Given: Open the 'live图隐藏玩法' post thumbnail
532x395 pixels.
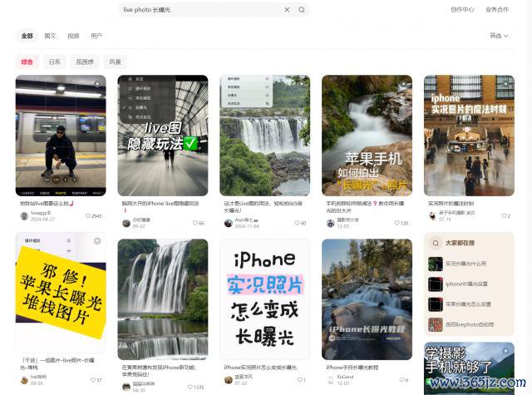Looking at the screenshot, I should tap(163, 136).
